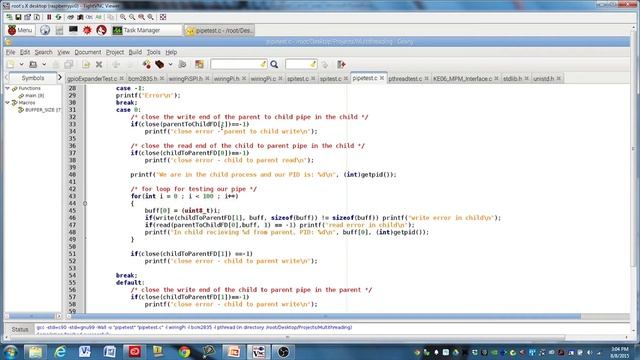The height and width of the screenshot is (360, 640).
Task: Click TightVNC Save connection icon
Action: coord(18,17)
